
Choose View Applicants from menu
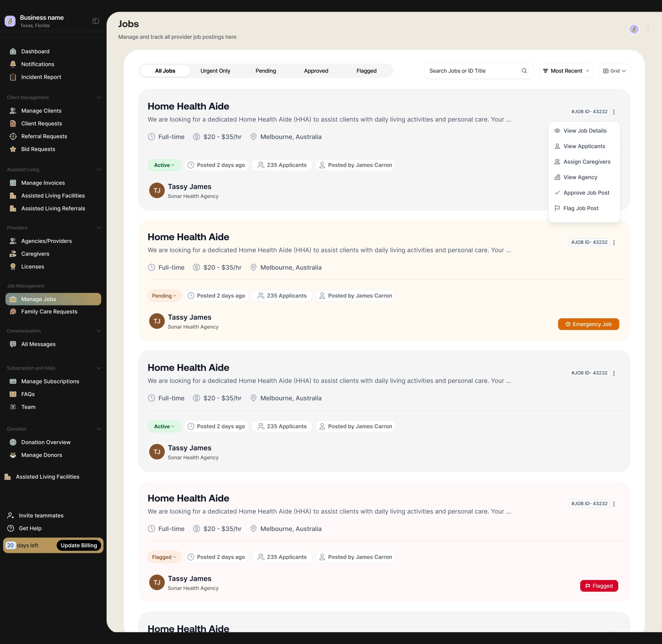coord(584,147)
